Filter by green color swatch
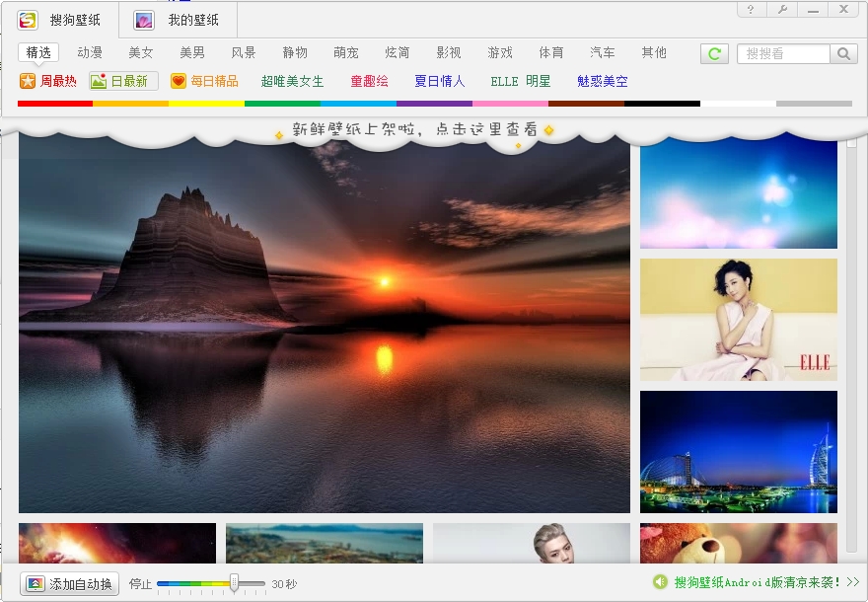The image size is (868, 602). (x=282, y=104)
